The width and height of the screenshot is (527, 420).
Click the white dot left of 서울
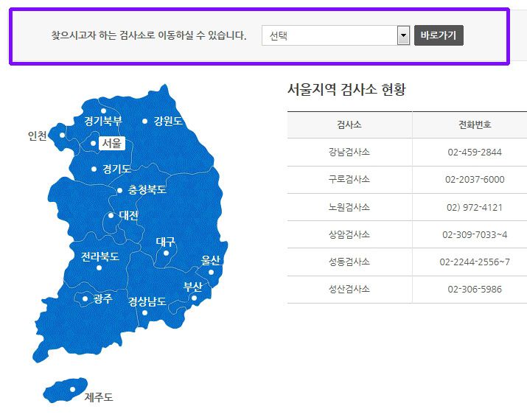[93, 144]
